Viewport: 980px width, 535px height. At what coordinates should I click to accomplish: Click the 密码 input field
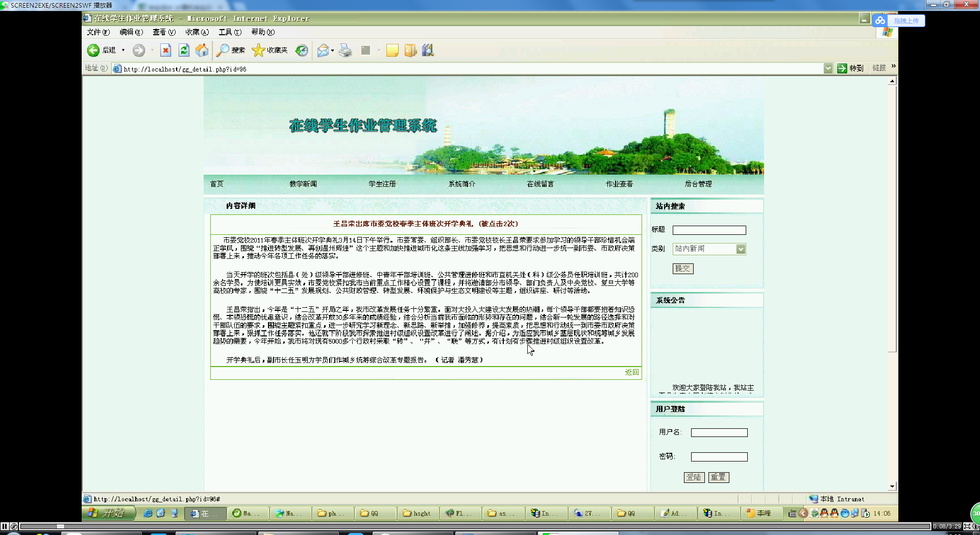tap(719, 457)
